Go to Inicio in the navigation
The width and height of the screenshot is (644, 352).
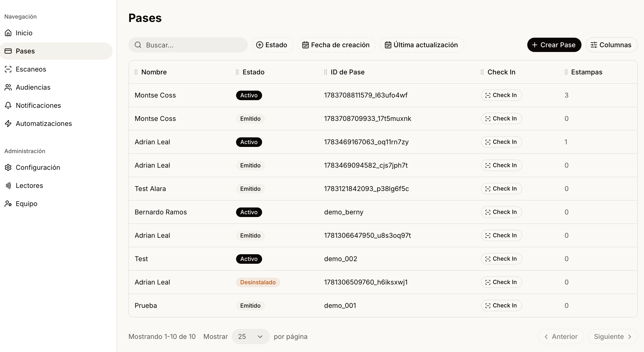(x=56, y=33)
